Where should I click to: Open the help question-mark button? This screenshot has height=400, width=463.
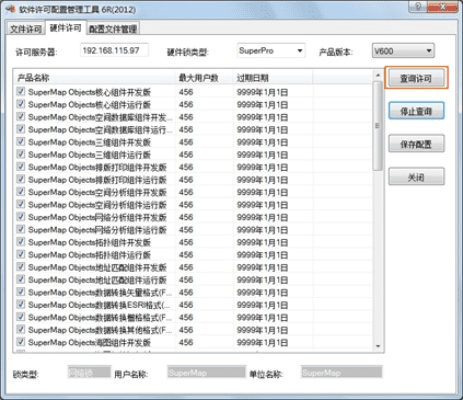418,6
